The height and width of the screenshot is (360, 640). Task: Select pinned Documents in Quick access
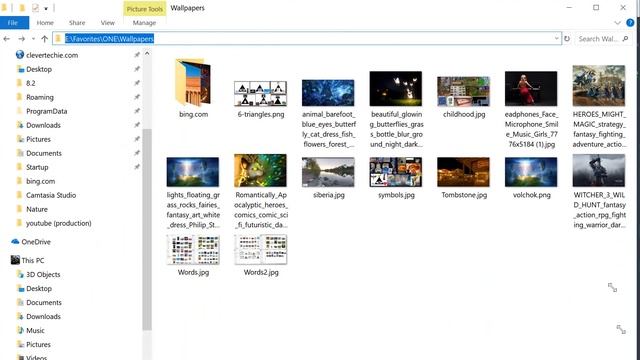44,153
